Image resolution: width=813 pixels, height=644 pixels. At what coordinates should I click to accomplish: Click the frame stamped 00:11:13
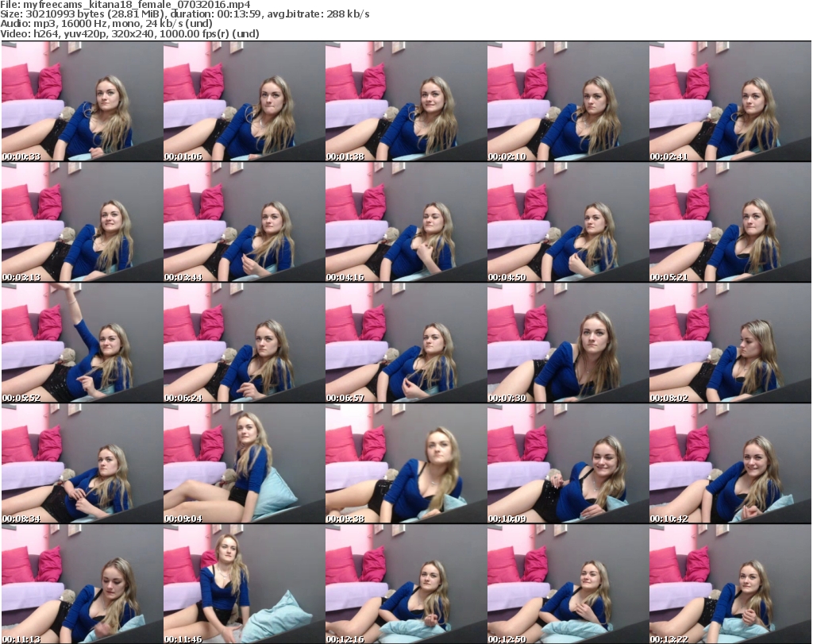tap(82, 584)
